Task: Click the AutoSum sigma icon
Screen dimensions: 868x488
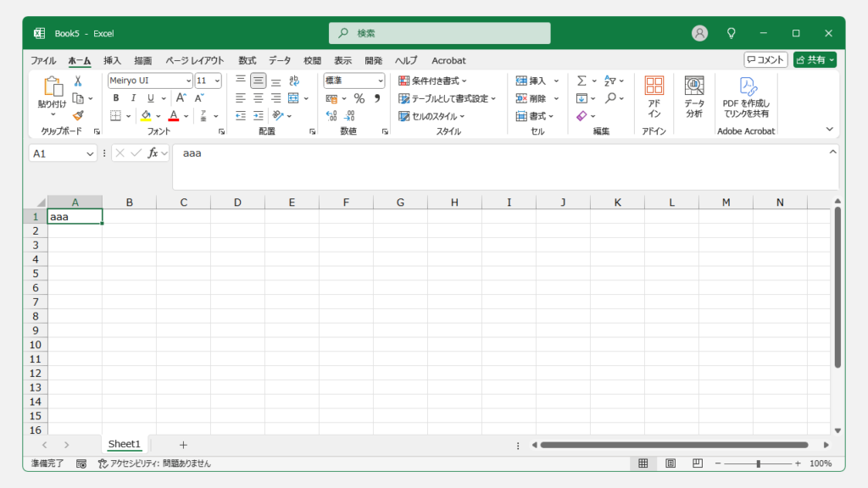Action: coord(581,81)
